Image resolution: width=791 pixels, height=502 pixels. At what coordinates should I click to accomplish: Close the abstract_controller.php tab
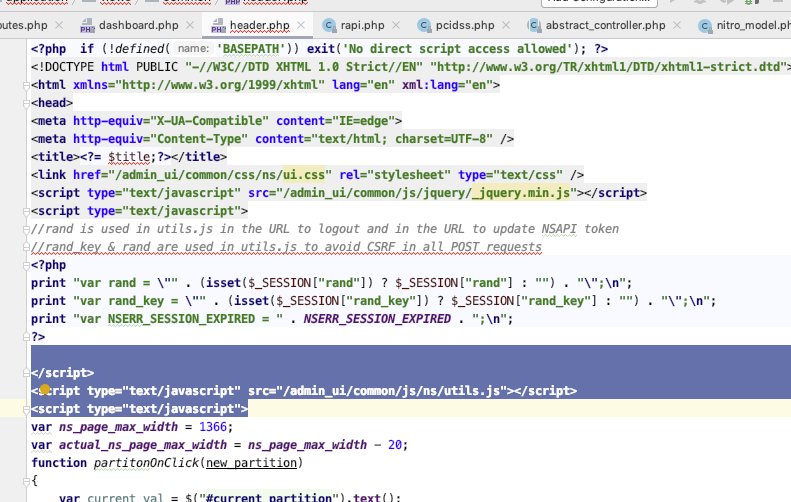point(681,24)
